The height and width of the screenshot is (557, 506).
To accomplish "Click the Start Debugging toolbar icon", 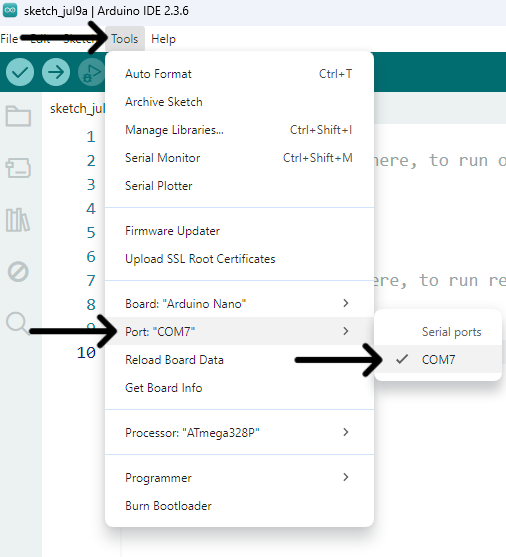I will pyautogui.click(x=92, y=72).
